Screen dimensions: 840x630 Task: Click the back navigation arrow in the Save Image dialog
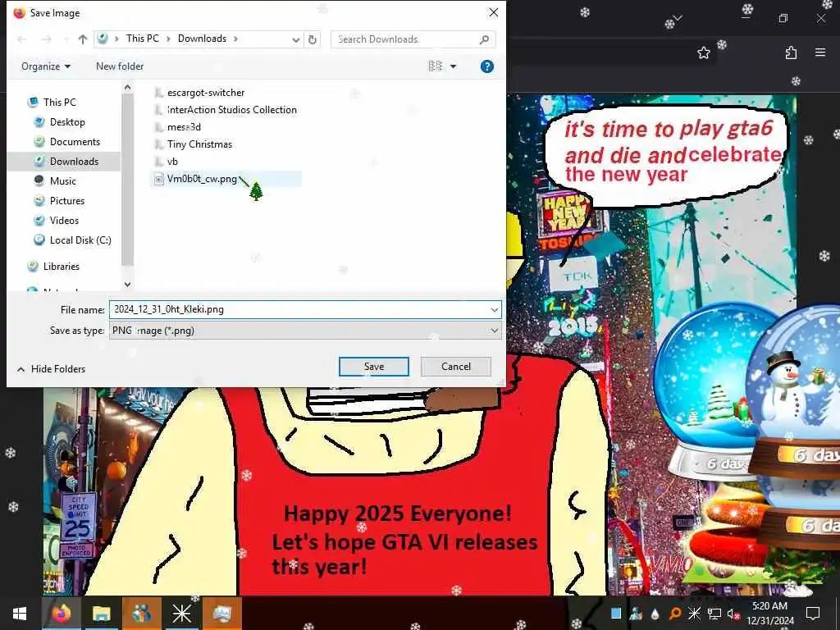(22, 39)
